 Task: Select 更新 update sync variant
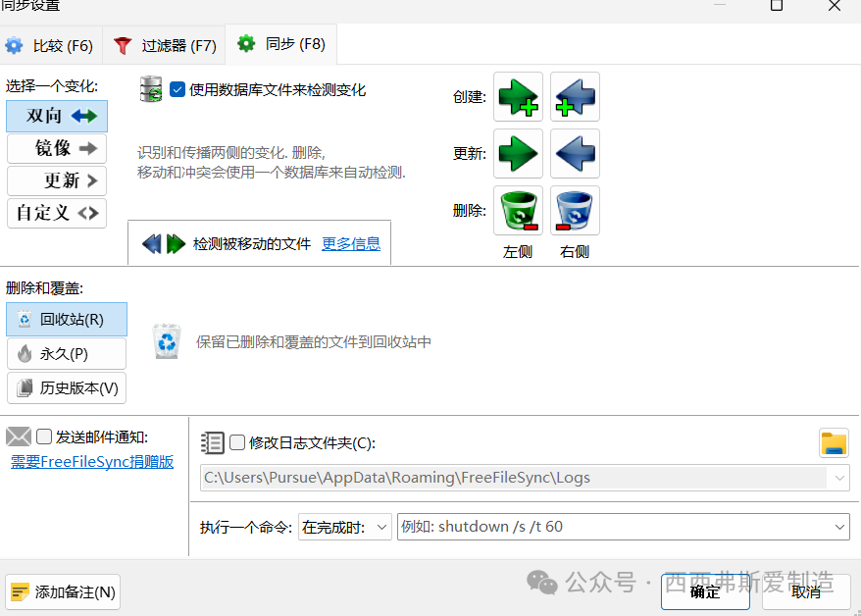[x=57, y=180]
